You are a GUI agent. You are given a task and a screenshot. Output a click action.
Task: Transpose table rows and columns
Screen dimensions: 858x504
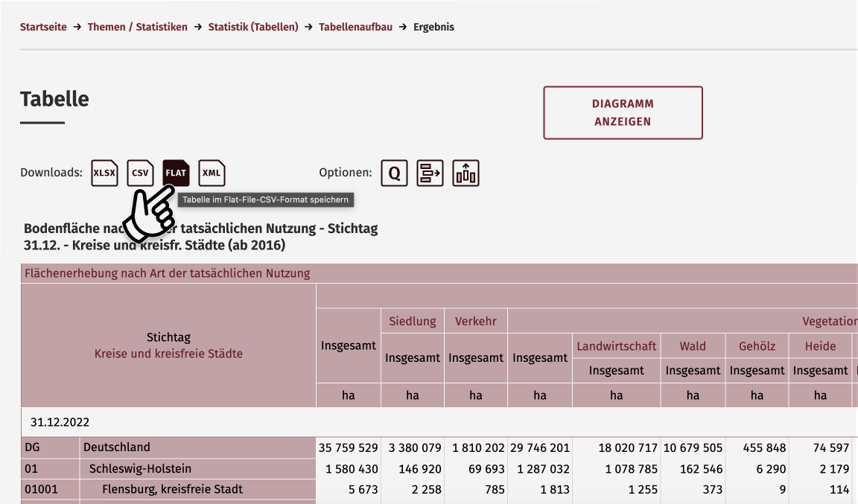click(430, 173)
